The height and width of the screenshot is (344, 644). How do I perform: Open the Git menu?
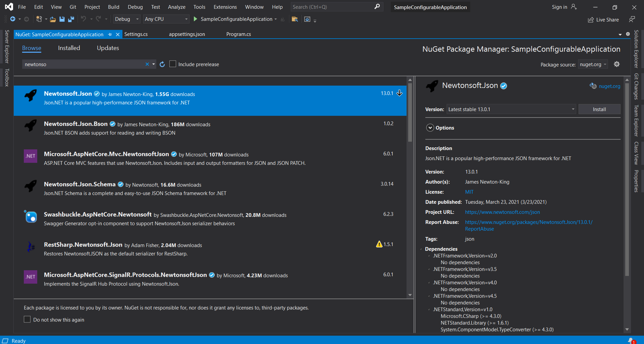click(x=73, y=7)
